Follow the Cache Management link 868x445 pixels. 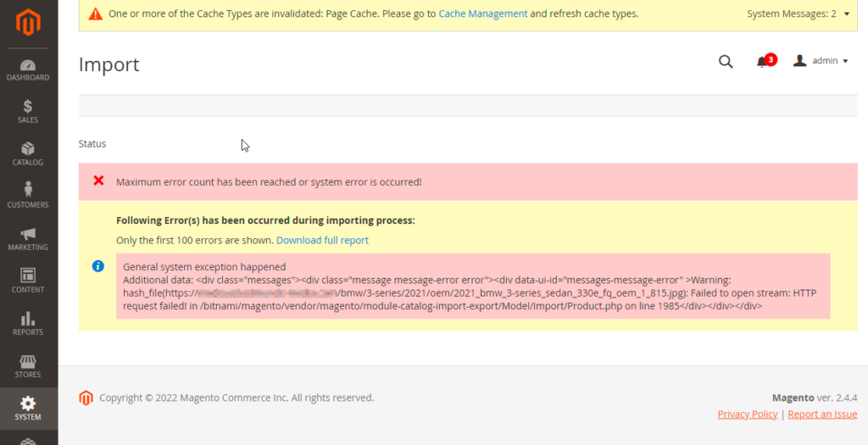tap(482, 14)
